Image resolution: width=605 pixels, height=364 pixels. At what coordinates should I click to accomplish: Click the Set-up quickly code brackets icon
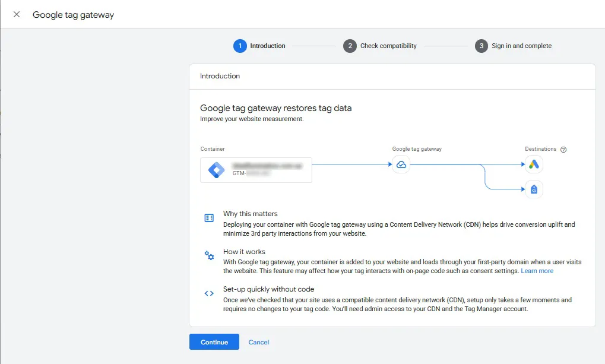point(209,293)
